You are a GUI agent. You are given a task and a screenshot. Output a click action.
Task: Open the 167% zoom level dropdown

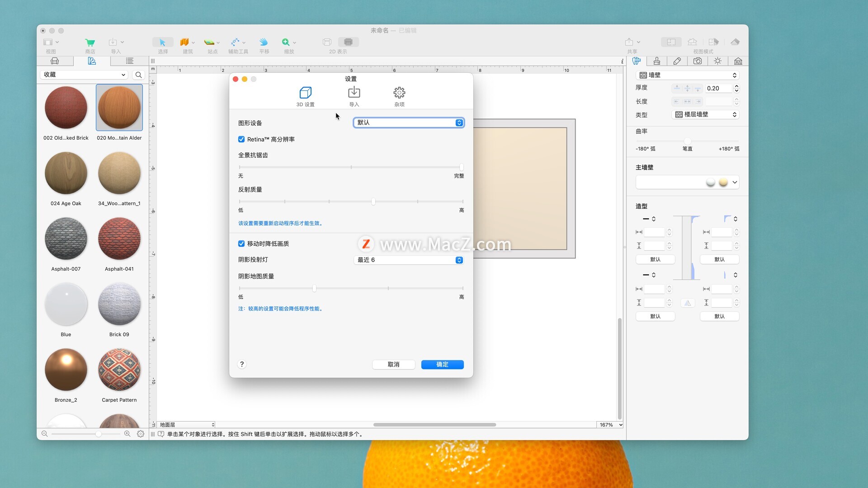click(x=611, y=425)
